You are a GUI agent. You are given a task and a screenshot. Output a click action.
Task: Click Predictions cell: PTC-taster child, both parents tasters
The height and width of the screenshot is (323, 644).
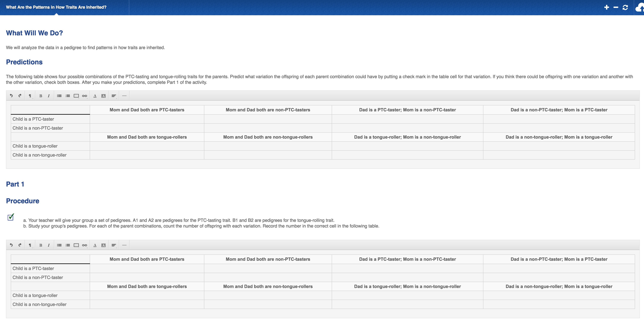[147, 119]
